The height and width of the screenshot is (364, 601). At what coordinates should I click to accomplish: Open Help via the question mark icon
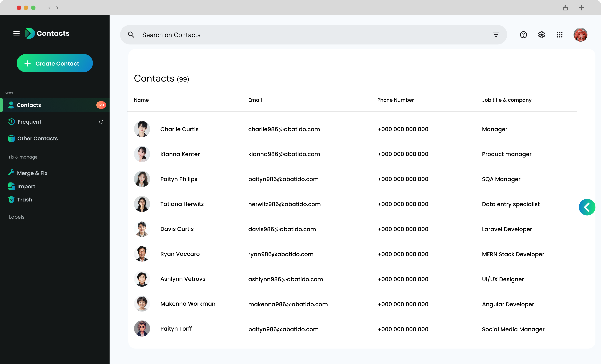pyautogui.click(x=523, y=35)
